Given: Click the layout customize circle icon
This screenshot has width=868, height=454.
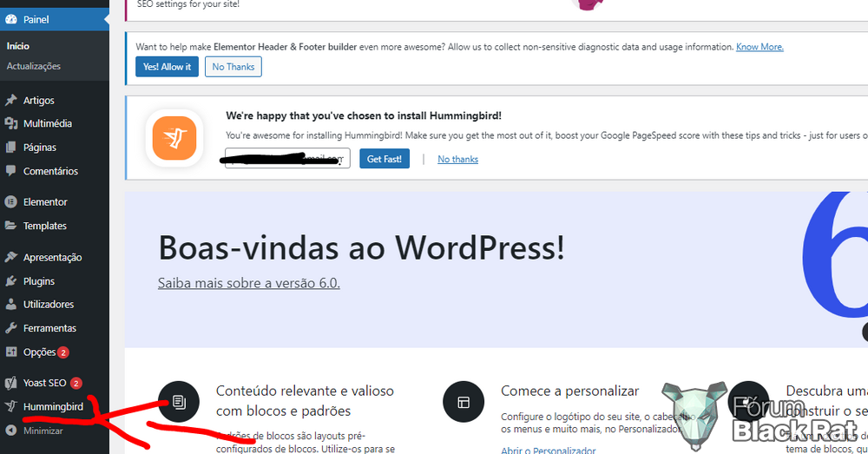Looking at the screenshot, I should point(464,402).
